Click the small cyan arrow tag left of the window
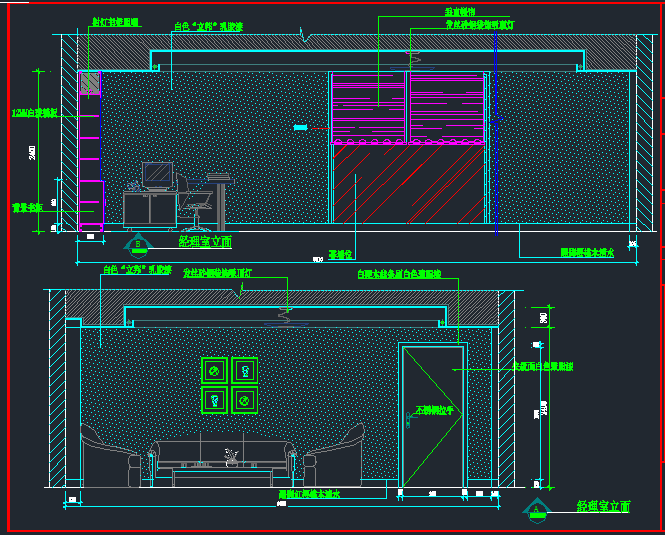The height and width of the screenshot is (535, 665). [300, 127]
